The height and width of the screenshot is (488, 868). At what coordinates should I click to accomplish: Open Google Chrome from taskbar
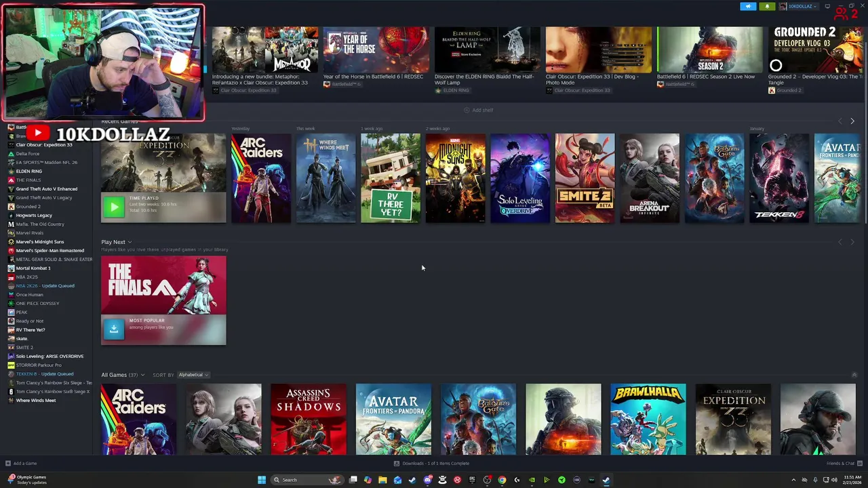(x=502, y=480)
